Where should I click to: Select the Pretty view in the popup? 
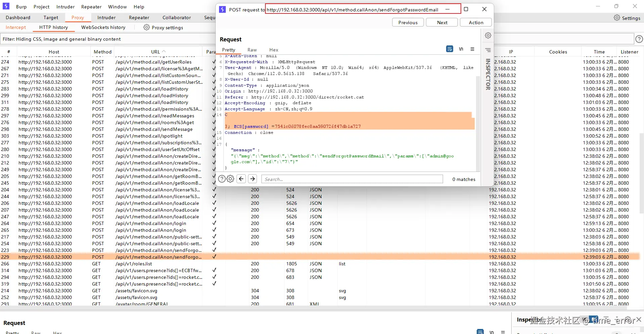click(228, 50)
